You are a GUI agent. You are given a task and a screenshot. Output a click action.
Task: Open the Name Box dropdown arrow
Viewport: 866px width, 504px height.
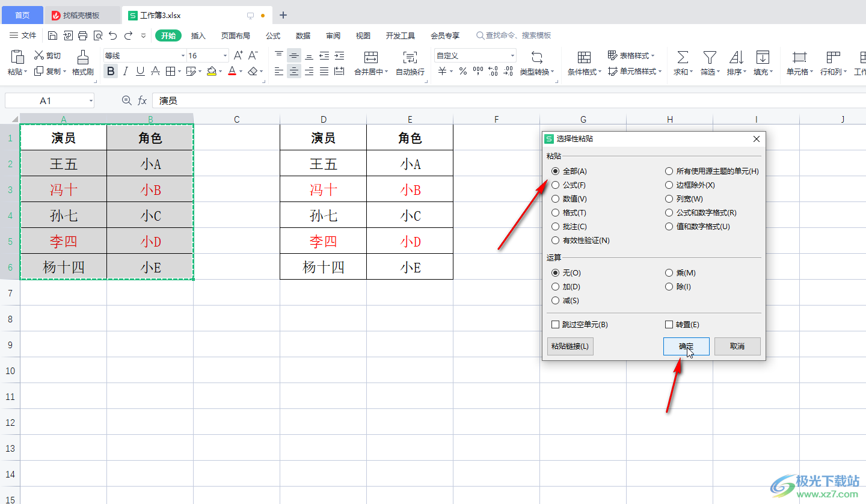91,101
